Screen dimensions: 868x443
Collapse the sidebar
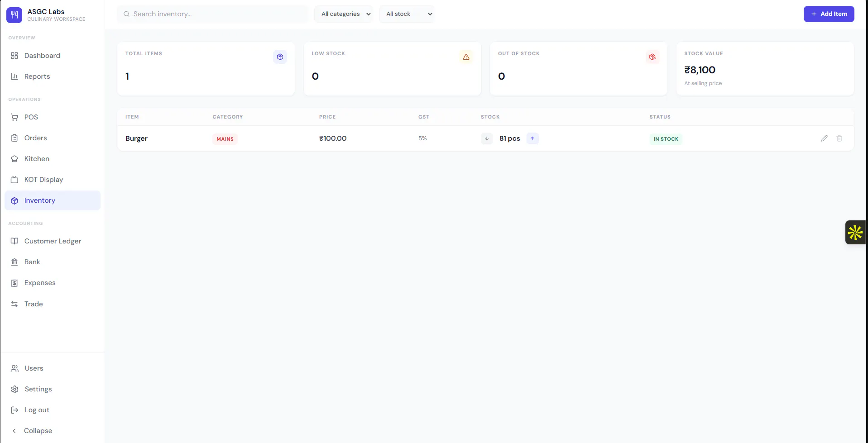[x=53, y=431]
